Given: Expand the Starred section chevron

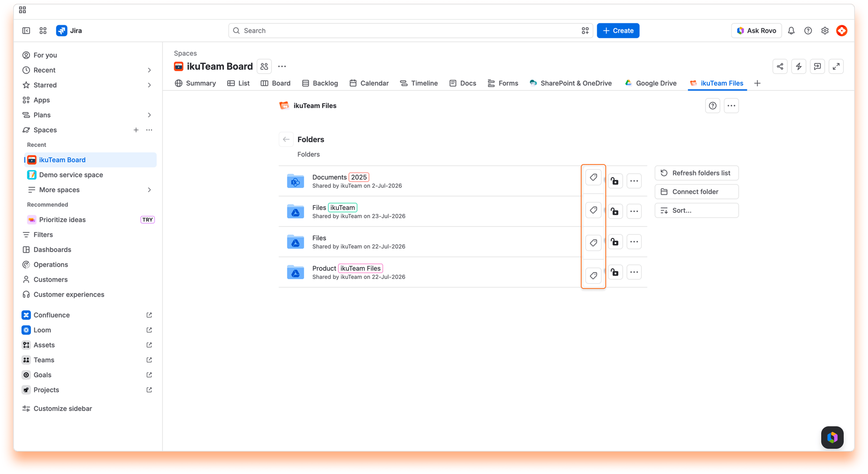Looking at the screenshot, I should pos(149,85).
